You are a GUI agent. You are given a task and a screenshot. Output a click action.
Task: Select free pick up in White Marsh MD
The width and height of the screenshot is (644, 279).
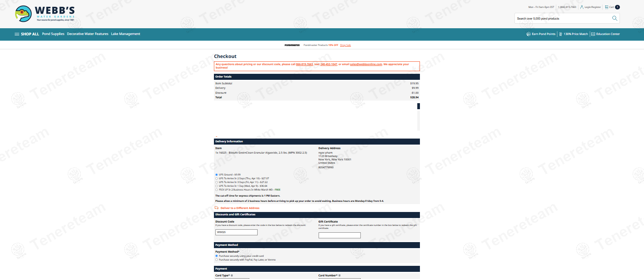click(x=217, y=190)
